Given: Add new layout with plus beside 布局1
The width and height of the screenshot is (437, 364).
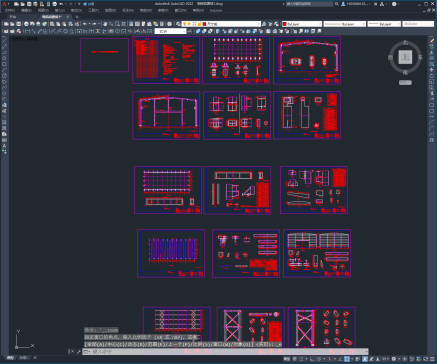Looking at the screenshot, I should point(35,358).
